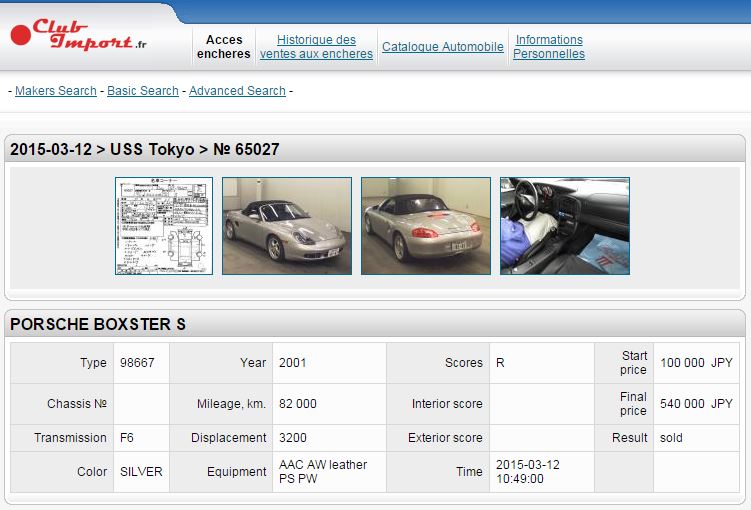Screen dimensions: 751x510
Task: Open the rear view Boxster photo
Action: pos(425,226)
